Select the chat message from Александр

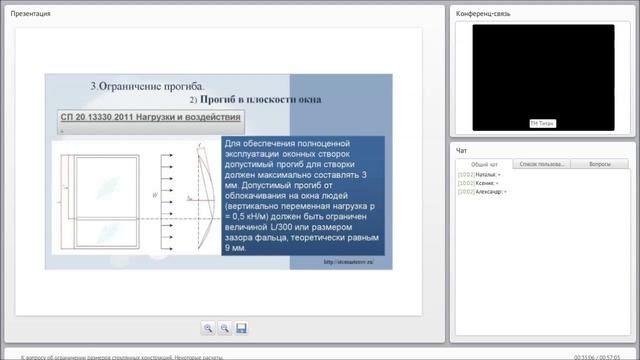482,192
